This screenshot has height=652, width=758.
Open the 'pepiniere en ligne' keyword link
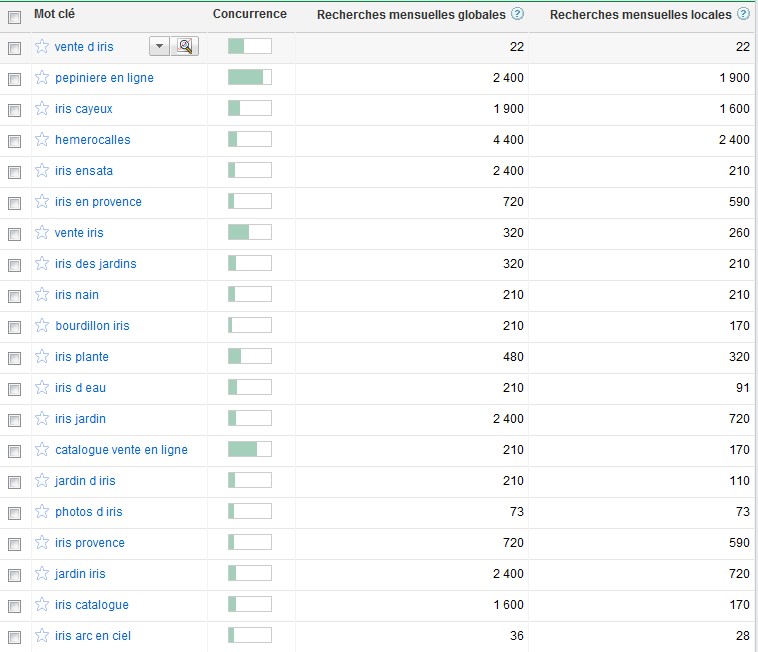click(104, 78)
